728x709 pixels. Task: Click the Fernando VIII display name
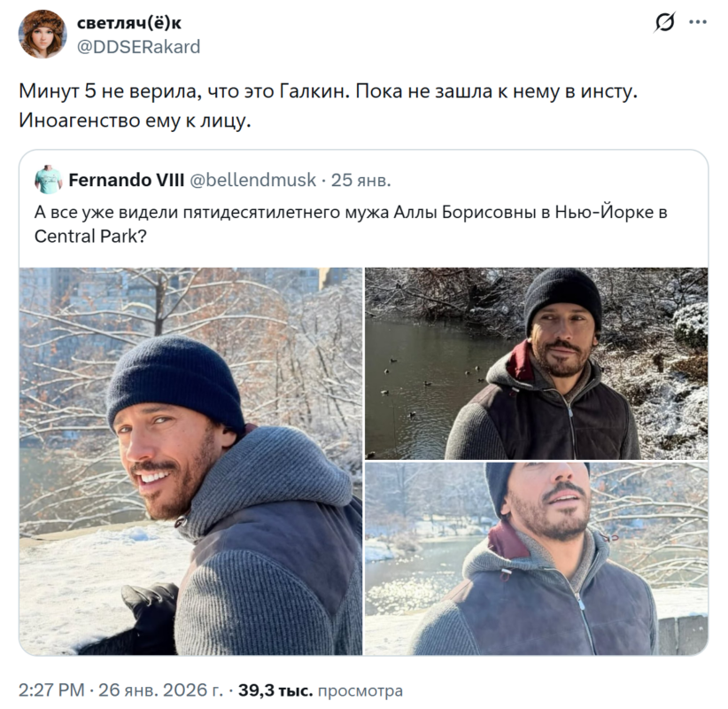click(126, 180)
